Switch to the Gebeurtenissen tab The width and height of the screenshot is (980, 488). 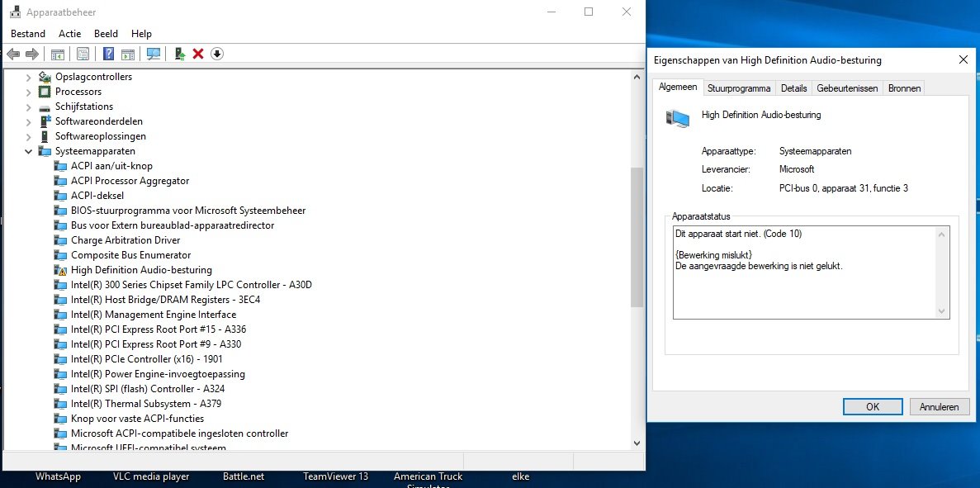click(x=847, y=88)
